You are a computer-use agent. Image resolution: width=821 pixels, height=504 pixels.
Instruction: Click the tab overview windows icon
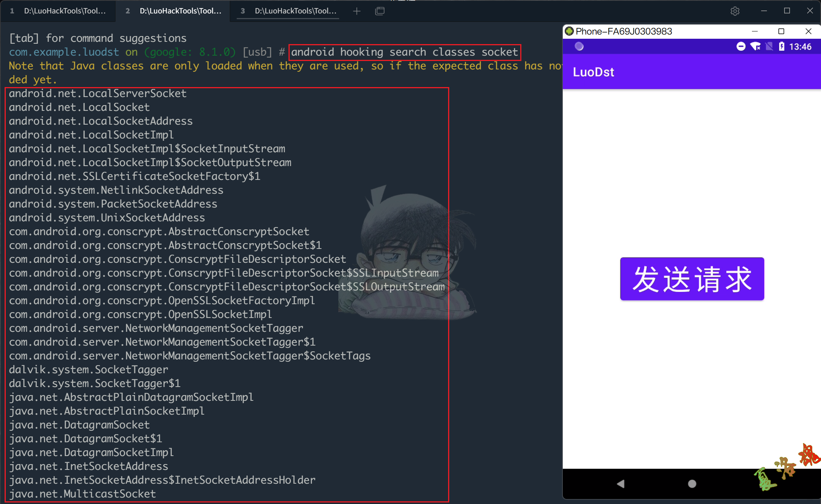tap(380, 11)
